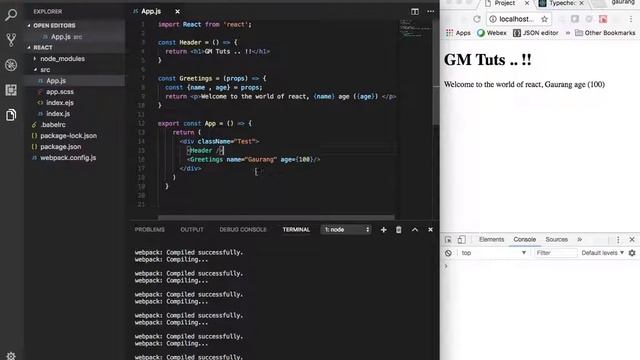Click the editor horizontal scrollbar
The width and height of the screenshot is (640, 360).
pyautogui.click(x=276, y=218)
